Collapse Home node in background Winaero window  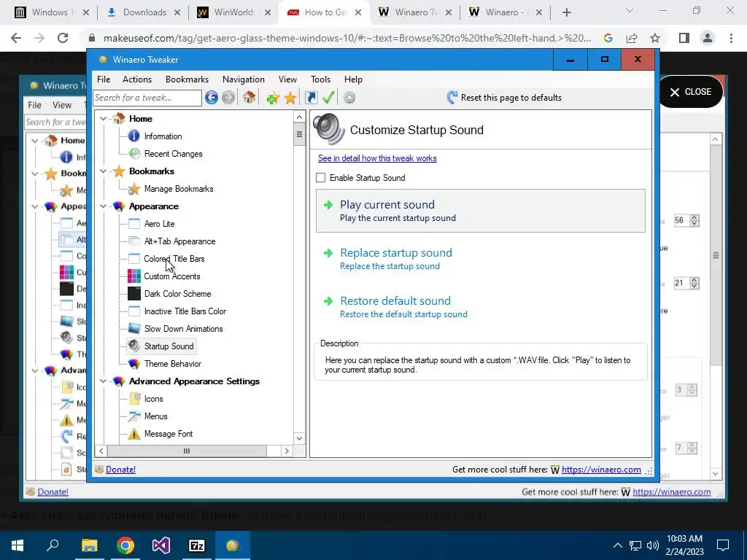pos(35,141)
